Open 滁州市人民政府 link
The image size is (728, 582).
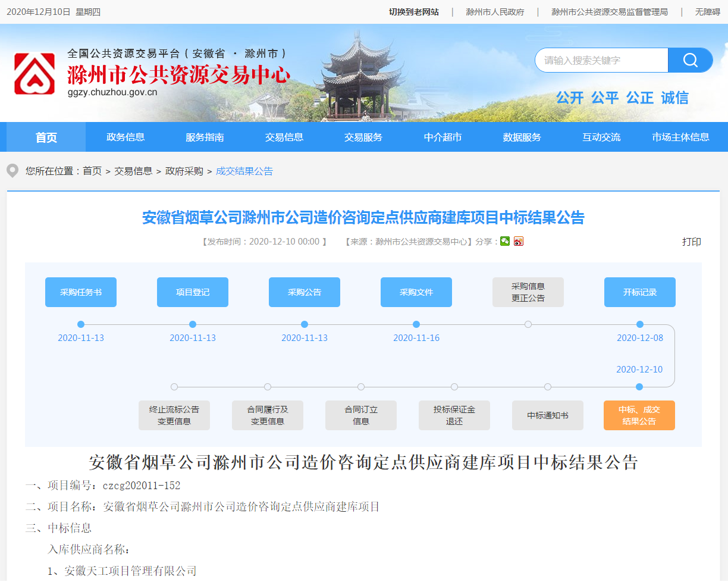(x=495, y=12)
